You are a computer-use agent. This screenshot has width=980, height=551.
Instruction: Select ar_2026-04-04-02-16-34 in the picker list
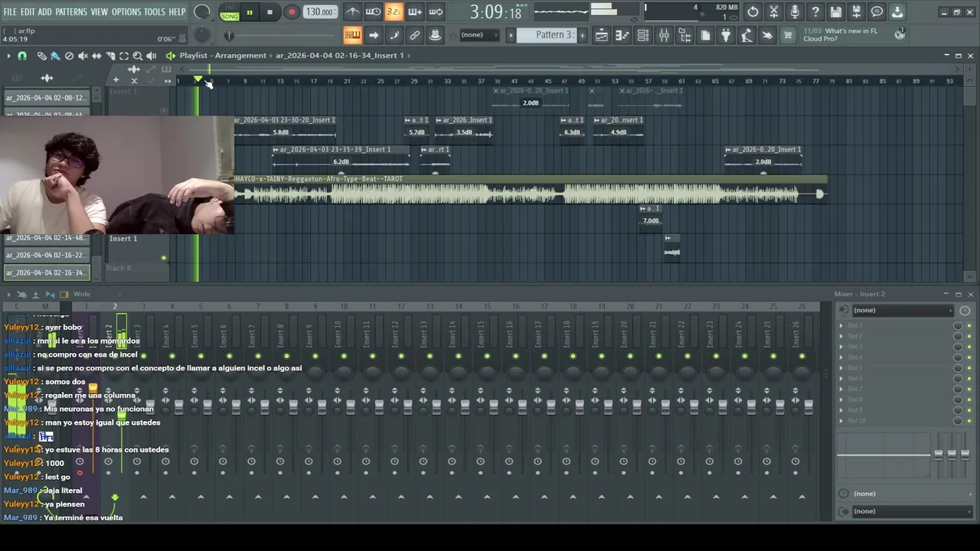47,272
